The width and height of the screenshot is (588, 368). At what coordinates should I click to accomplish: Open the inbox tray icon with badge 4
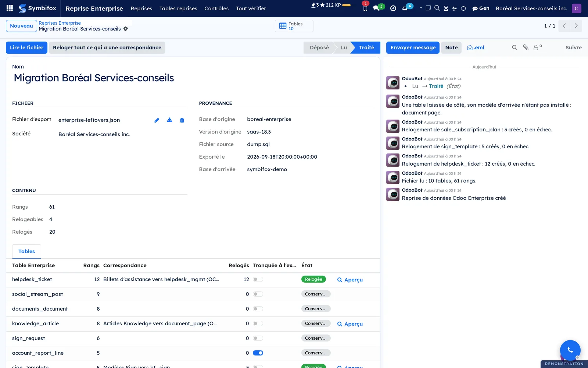tap(405, 8)
